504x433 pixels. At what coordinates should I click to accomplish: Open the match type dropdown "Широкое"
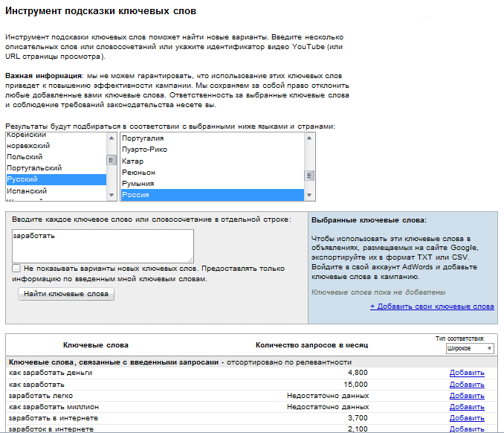[x=470, y=348]
